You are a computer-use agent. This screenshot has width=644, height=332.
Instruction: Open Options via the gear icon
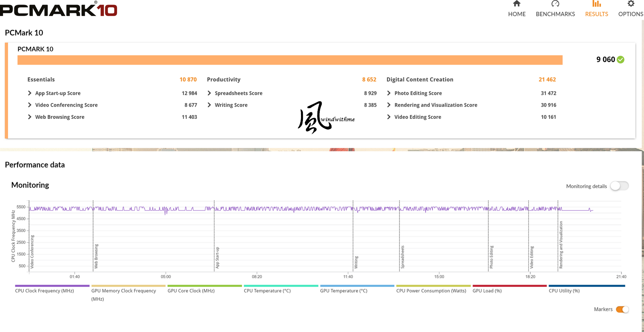click(631, 4)
